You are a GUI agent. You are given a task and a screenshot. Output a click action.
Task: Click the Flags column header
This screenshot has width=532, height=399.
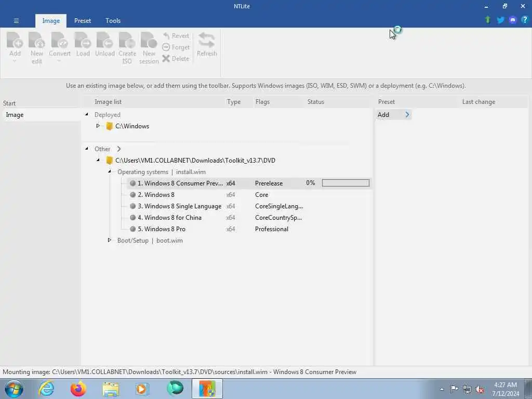[x=262, y=102]
